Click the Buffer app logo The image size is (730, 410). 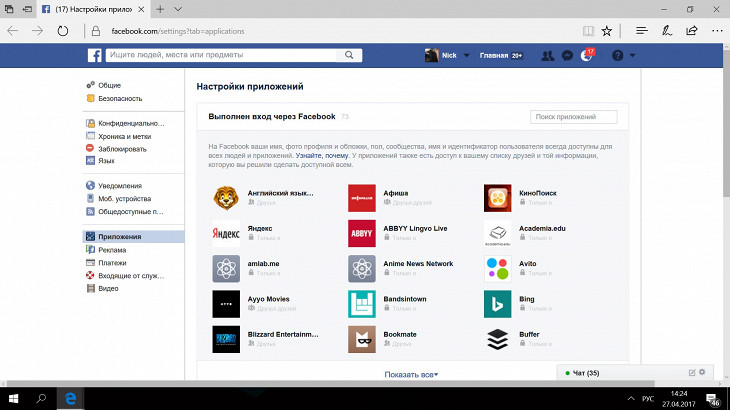point(497,339)
